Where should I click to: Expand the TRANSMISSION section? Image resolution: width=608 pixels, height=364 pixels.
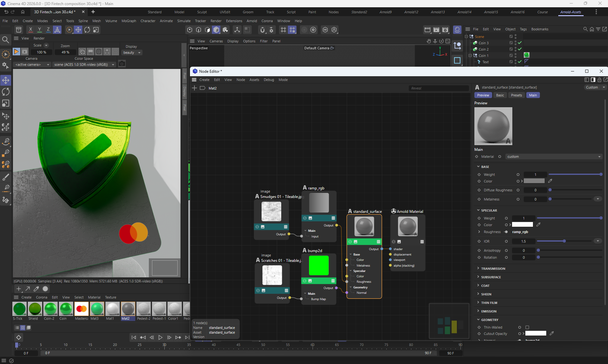[x=493, y=268]
